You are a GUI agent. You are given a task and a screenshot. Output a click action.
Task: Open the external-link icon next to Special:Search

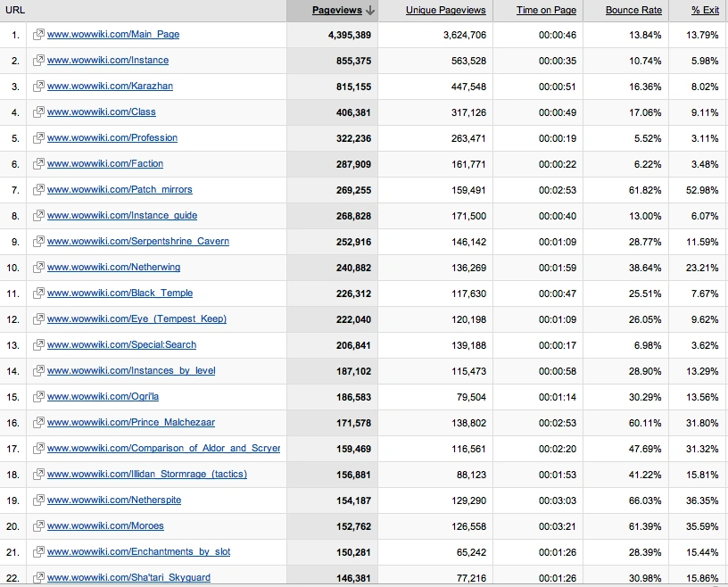pyautogui.click(x=38, y=344)
